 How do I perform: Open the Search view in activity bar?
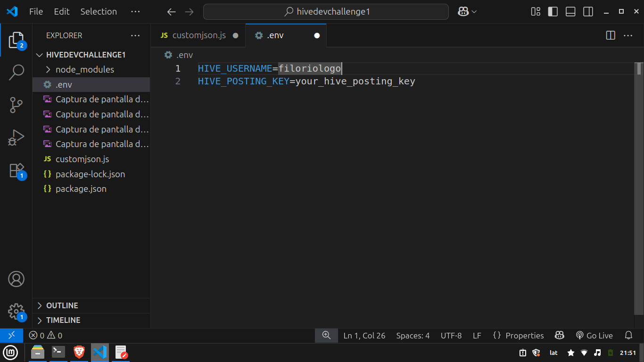[16, 72]
